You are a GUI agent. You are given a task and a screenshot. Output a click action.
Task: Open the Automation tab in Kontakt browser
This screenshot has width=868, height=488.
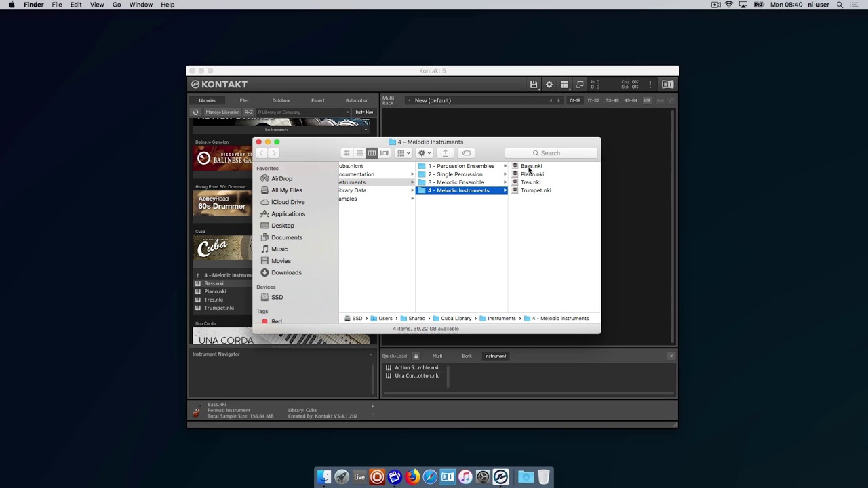coord(357,100)
